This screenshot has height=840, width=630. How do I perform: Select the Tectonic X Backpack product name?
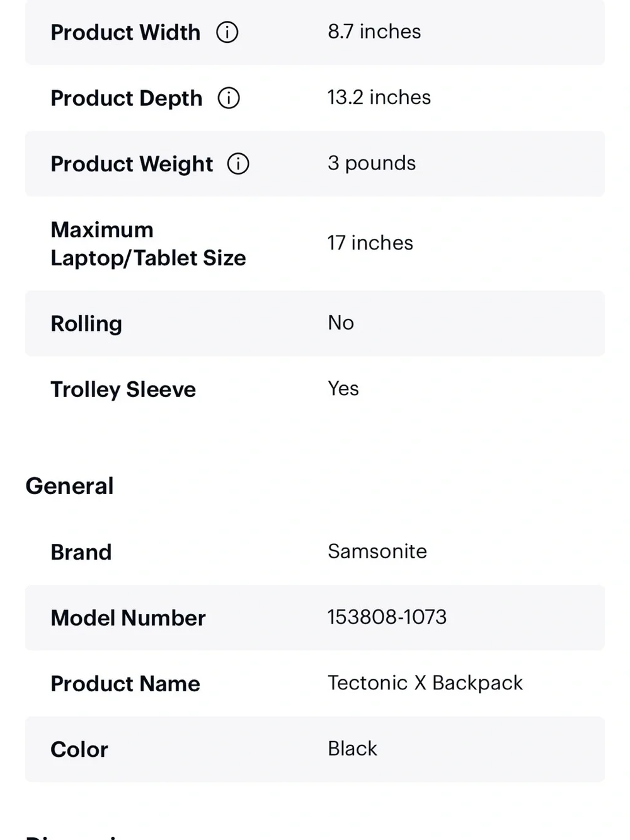coord(425,683)
